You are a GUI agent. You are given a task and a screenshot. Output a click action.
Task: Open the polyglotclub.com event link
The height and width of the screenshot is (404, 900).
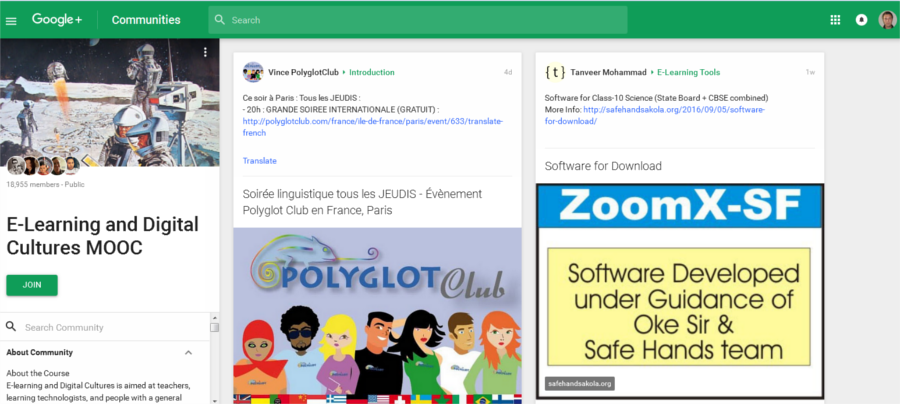pyautogui.click(x=373, y=127)
